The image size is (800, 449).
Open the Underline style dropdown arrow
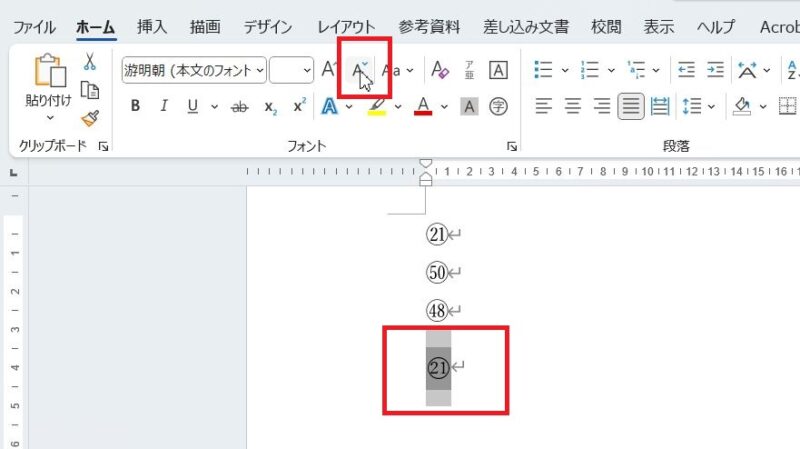pyautogui.click(x=214, y=107)
